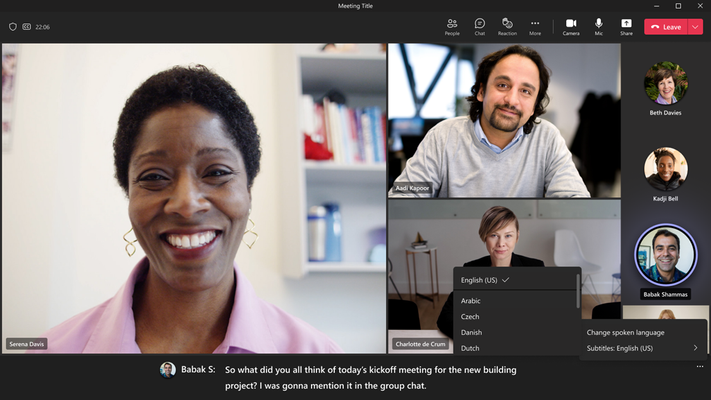Turn off the Camera
This screenshot has width=711, height=400.
(x=571, y=27)
